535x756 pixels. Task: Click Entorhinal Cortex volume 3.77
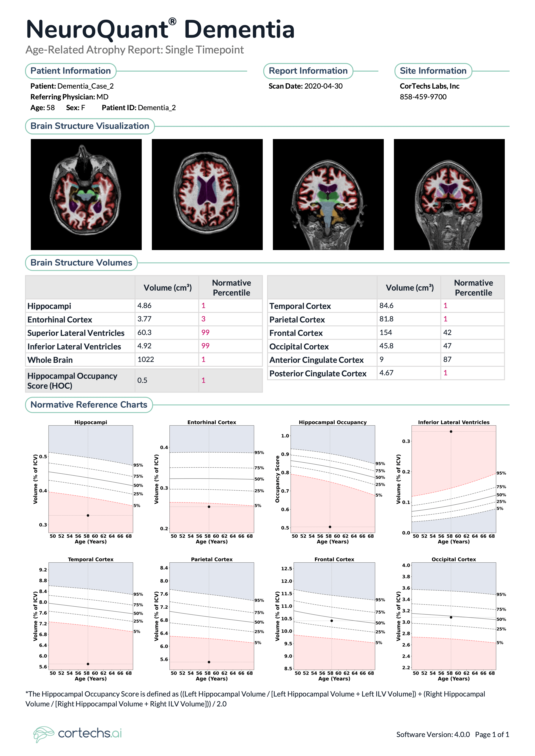[x=144, y=319]
